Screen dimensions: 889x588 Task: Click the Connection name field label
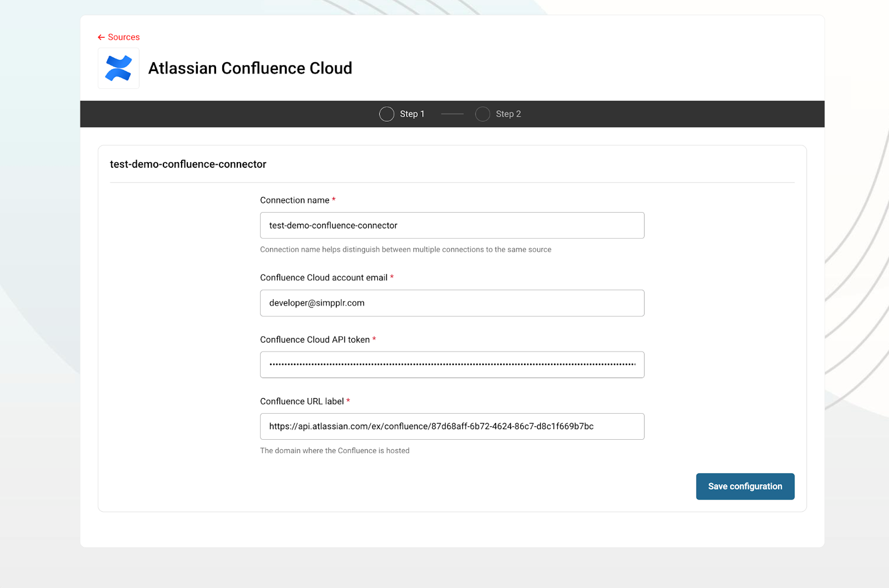coord(294,200)
